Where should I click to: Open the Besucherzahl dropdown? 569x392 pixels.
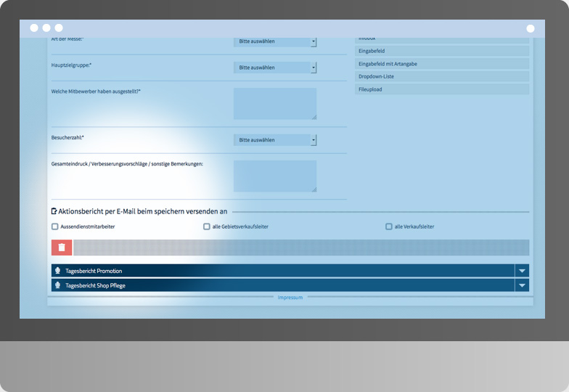[x=275, y=140]
